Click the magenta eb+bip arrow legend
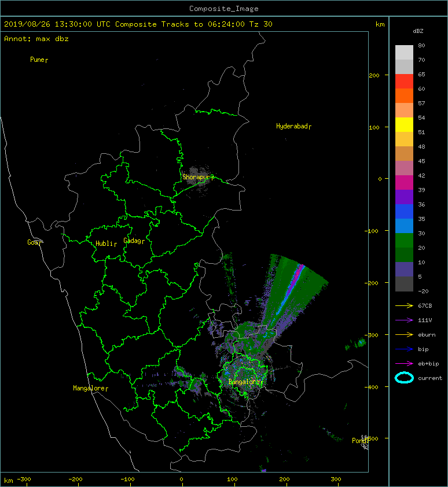The height and width of the screenshot is (487, 448). click(404, 364)
